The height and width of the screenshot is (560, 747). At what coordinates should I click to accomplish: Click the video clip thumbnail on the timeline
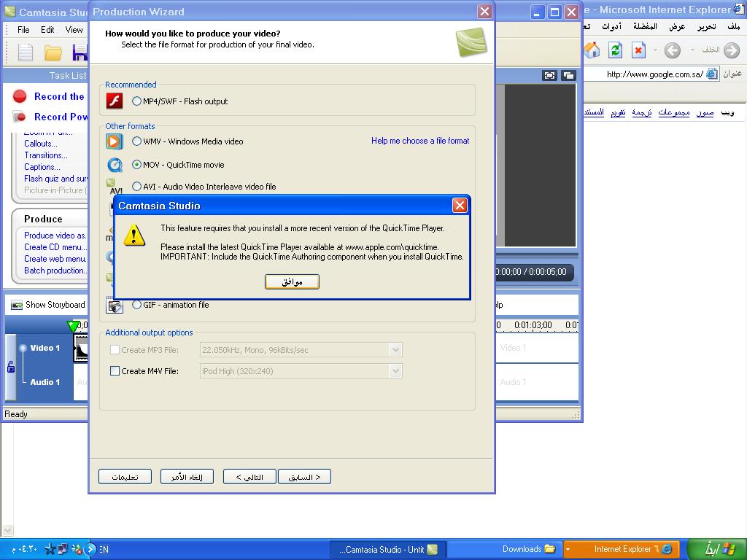click(x=81, y=348)
